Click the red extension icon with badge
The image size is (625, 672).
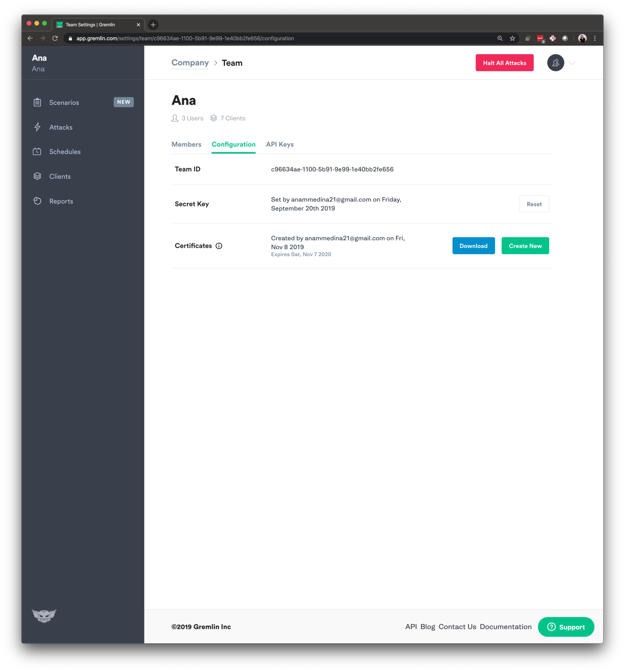point(541,39)
